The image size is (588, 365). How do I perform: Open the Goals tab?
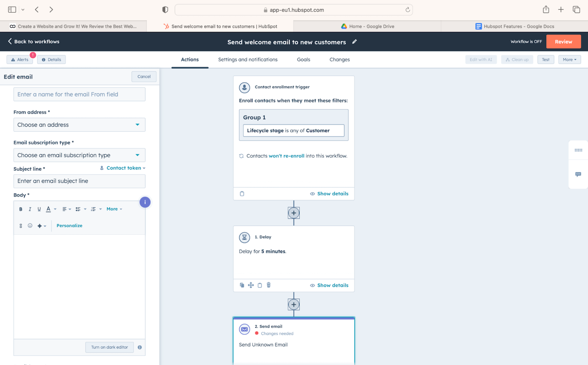303,60
